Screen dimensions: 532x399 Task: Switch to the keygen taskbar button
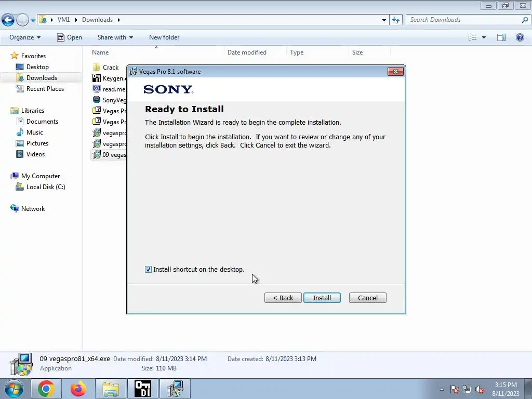tap(143, 389)
